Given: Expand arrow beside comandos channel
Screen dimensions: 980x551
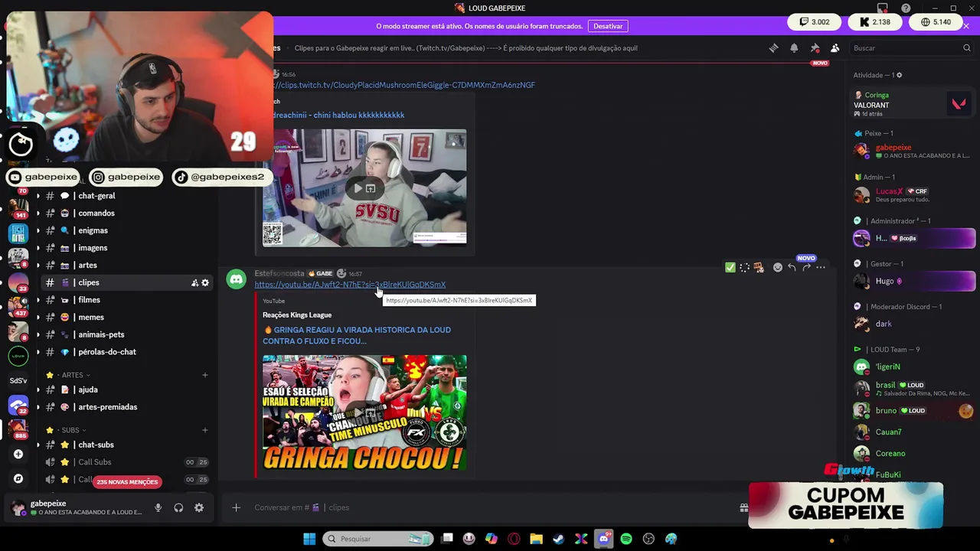Looking at the screenshot, I should [x=38, y=214].
